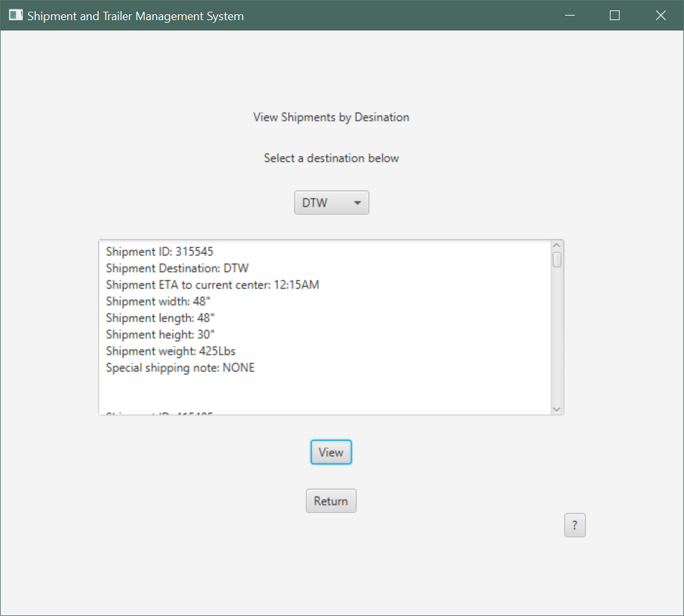Click the shipment list scrollbar thumb
Screen dimensions: 684x616
click(x=557, y=259)
